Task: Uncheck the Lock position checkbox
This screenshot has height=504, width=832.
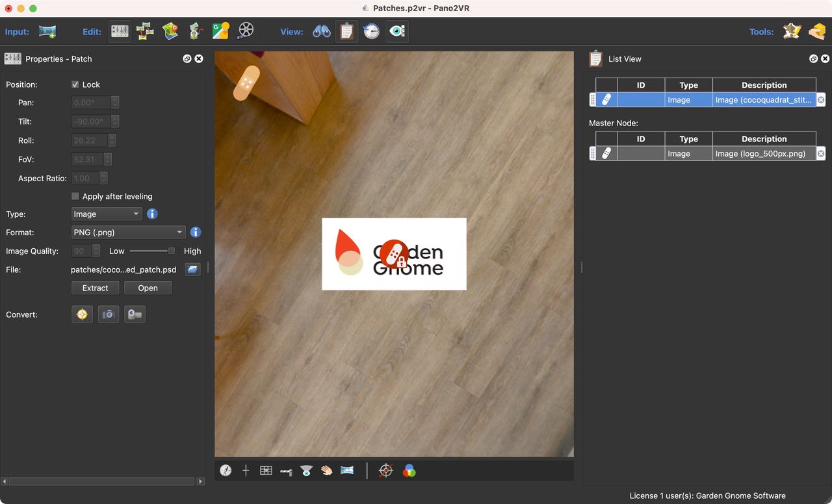Action: pos(75,84)
